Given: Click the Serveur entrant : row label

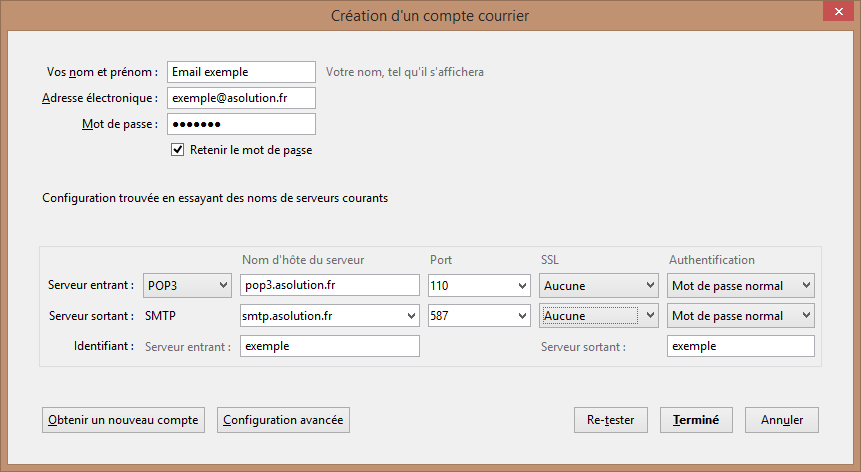Looking at the screenshot, I should click(x=91, y=285).
